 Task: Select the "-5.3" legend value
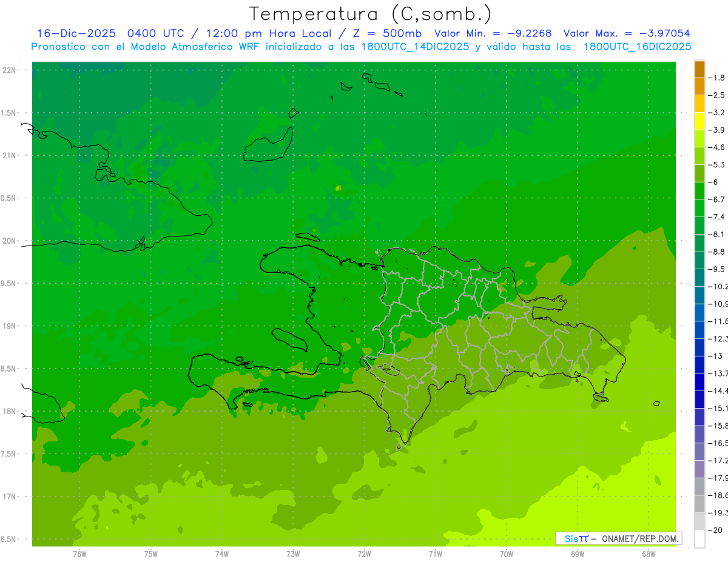click(x=716, y=165)
